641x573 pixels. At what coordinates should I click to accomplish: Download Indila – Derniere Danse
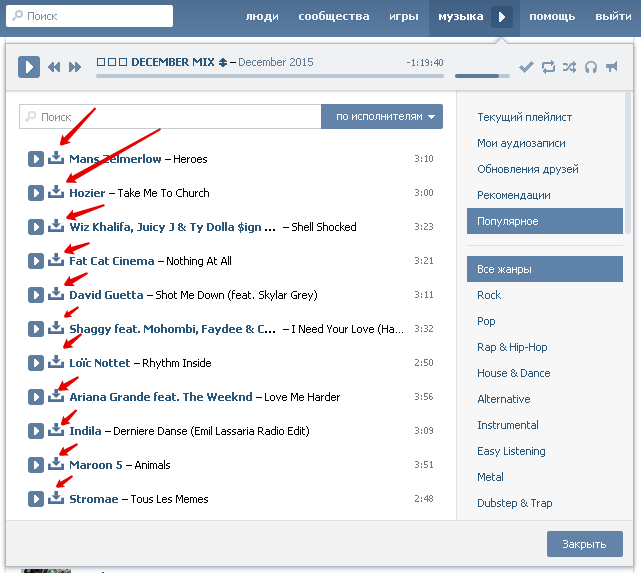click(x=56, y=430)
